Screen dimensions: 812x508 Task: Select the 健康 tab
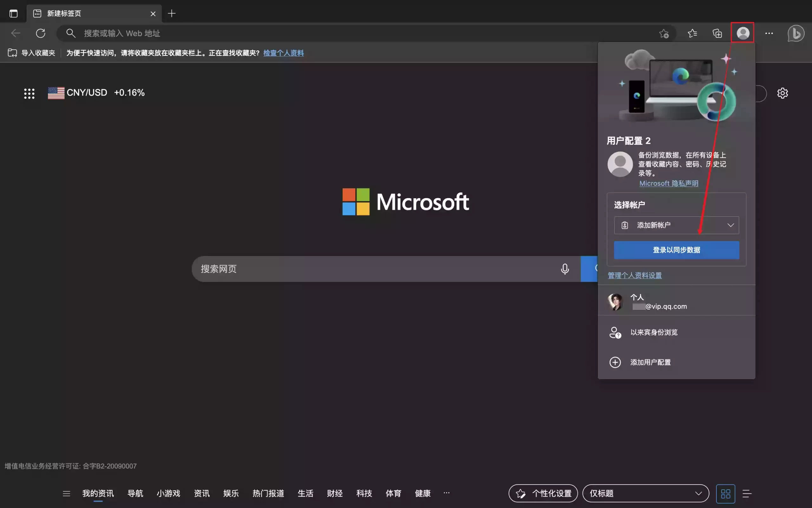click(x=423, y=493)
